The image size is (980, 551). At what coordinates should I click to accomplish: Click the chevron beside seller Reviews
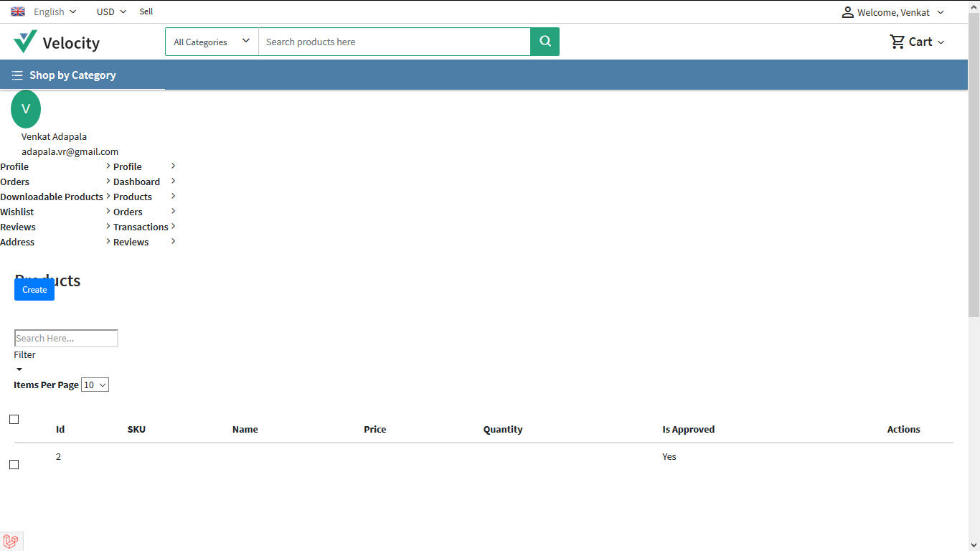[x=174, y=241]
